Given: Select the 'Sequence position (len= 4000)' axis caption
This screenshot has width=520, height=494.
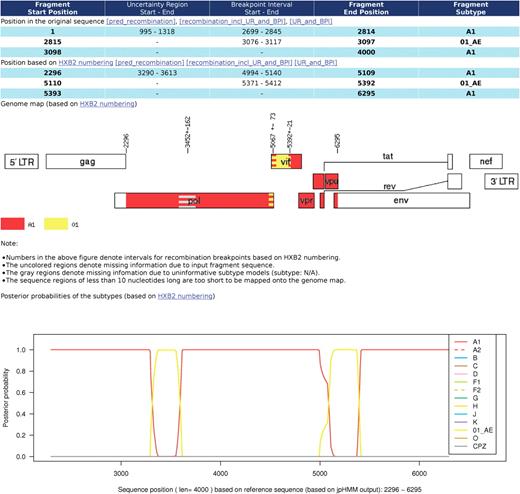Looking at the screenshot, I should point(269,490).
